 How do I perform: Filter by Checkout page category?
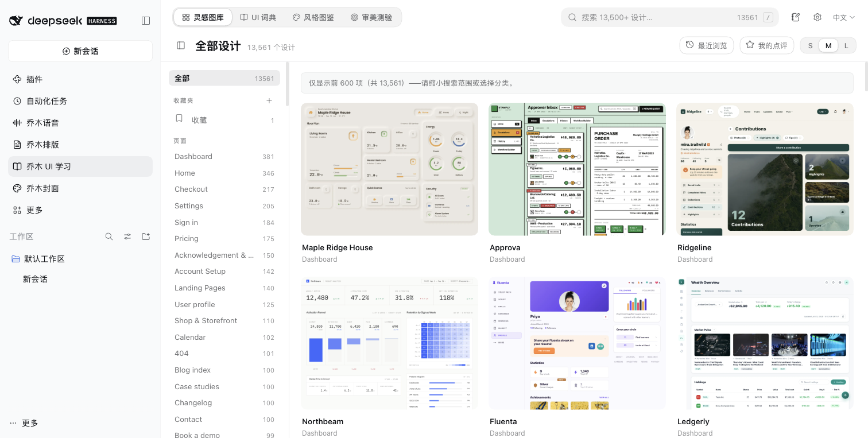pyautogui.click(x=224, y=189)
